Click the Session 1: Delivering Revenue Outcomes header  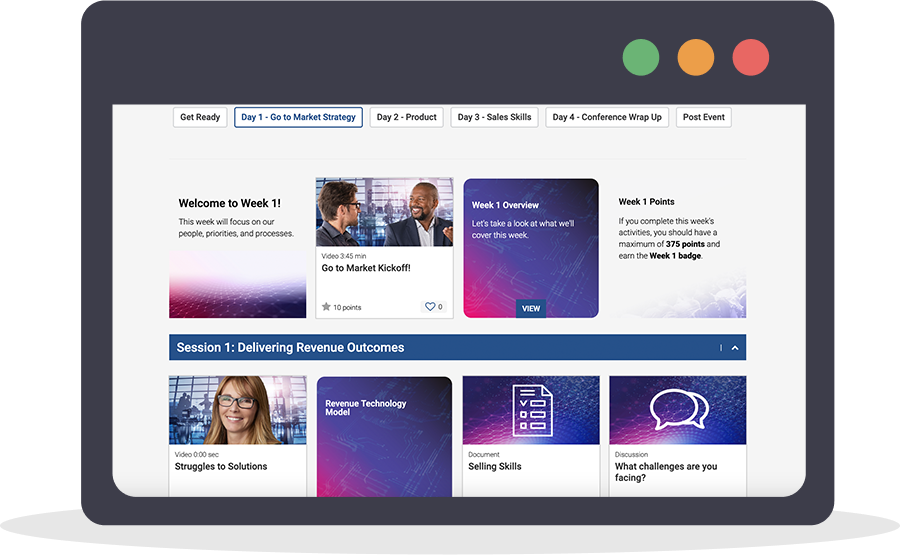click(x=291, y=348)
